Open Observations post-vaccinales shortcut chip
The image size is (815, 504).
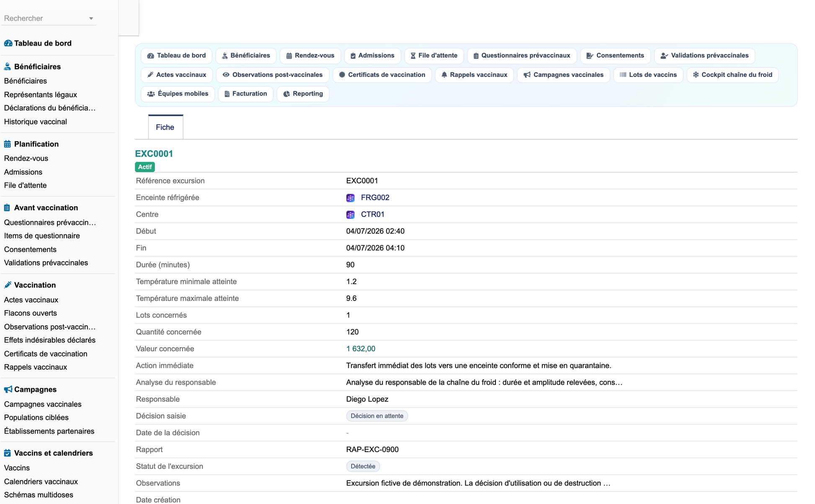coord(273,75)
